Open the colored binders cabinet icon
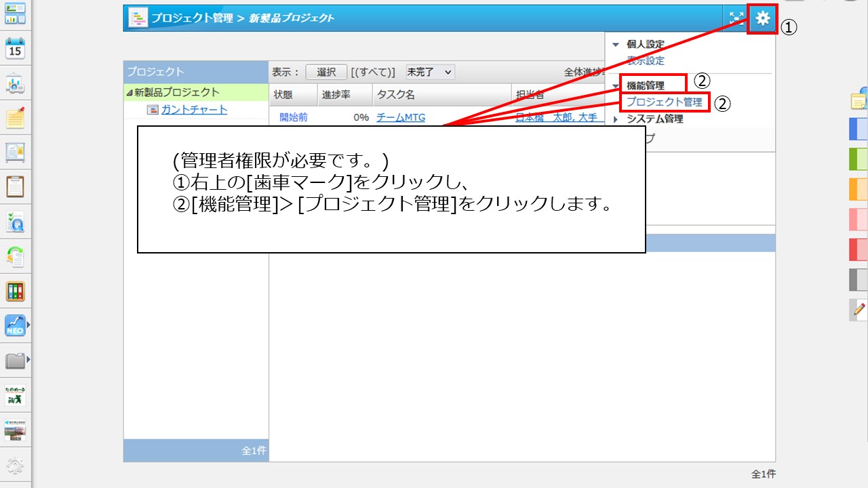Screen dimensions: 868x488 click(x=15, y=291)
